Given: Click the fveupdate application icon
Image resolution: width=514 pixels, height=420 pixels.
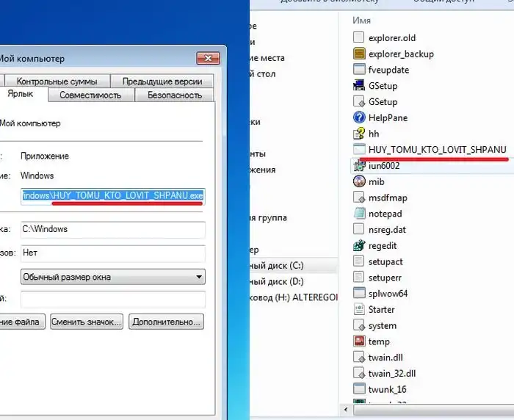Looking at the screenshot, I should pos(359,70).
